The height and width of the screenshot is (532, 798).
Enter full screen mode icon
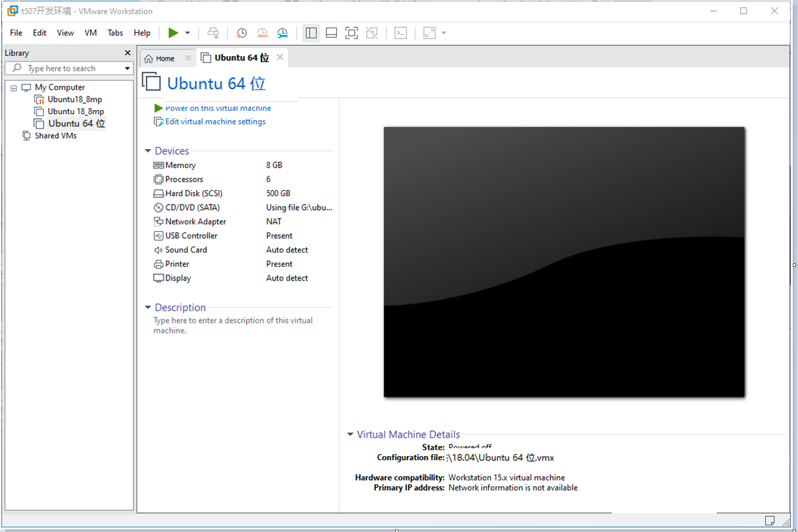(351, 33)
